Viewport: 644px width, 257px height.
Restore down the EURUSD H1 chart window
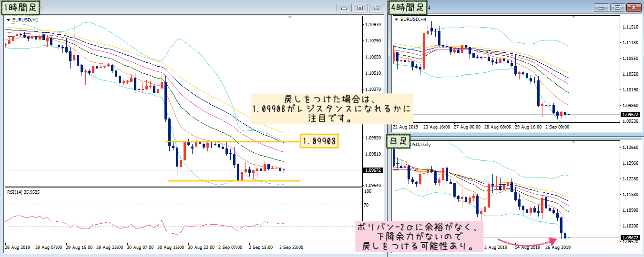tap(360, 8)
